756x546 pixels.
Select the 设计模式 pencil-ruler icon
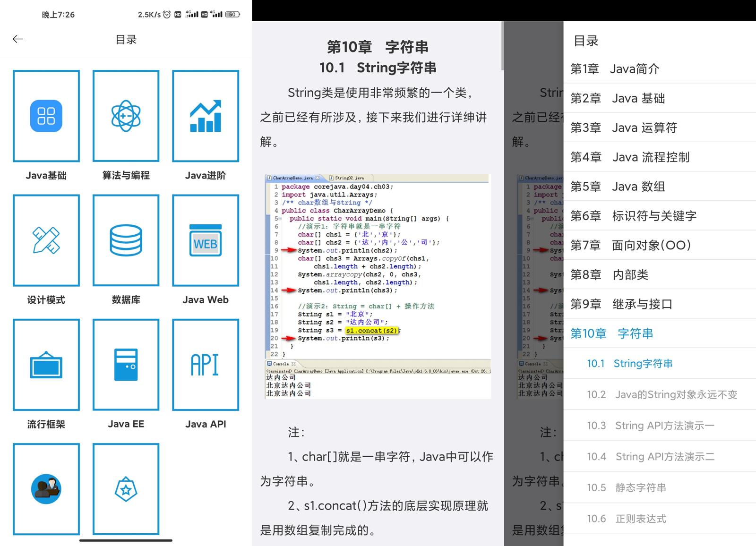[46, 240]
